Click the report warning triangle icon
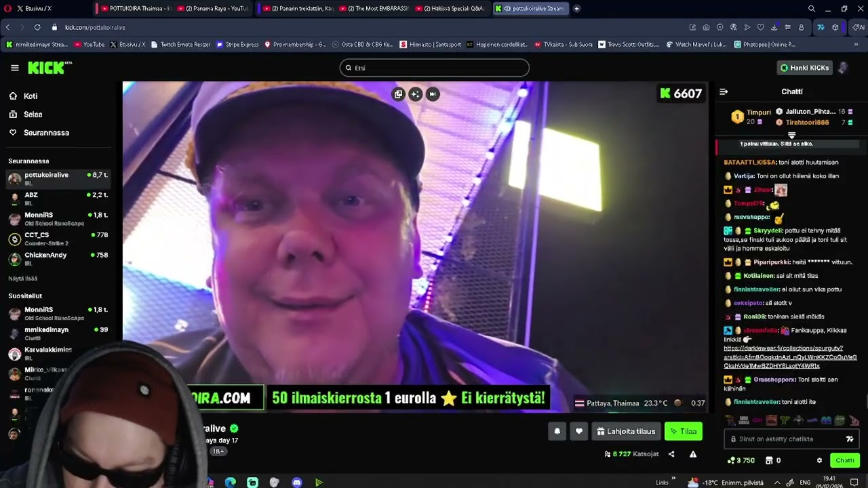 pos(693,454)
